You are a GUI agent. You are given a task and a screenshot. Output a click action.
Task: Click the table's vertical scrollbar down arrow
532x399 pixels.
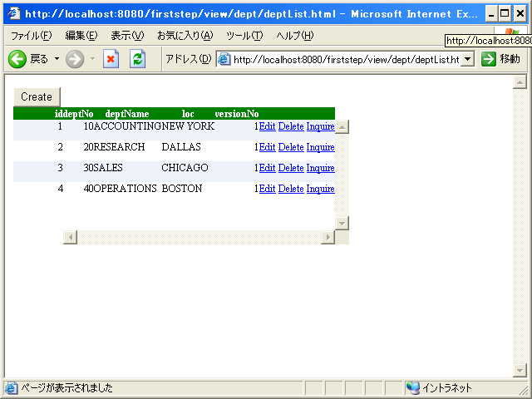coord(342,223)
